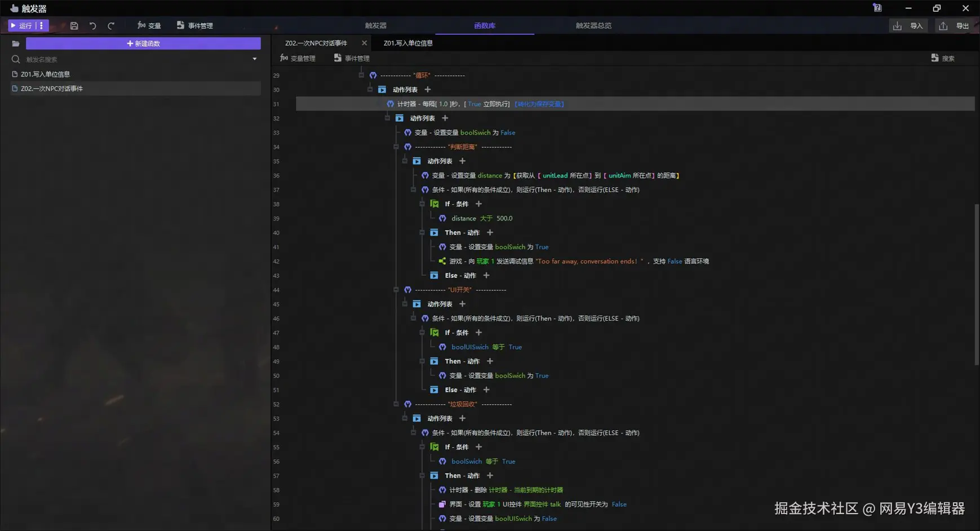Click the 转化为保存变量 link on line 31
This screenshot has height=531, width=980.
[539, 104]
